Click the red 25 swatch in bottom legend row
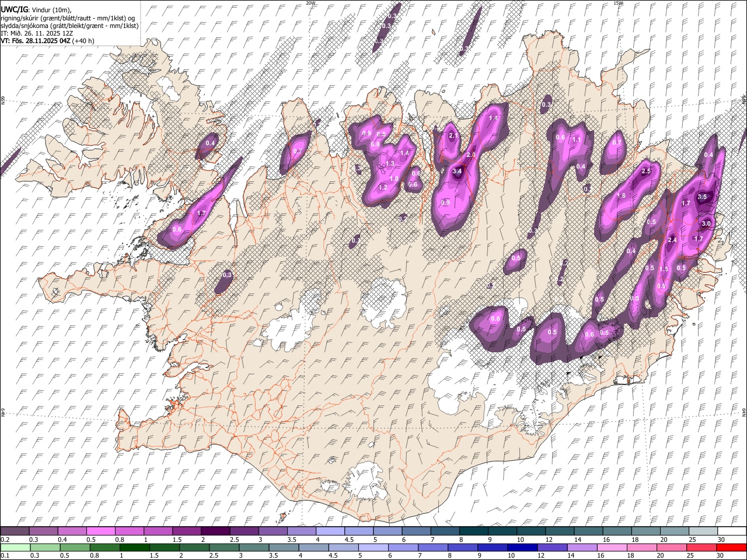The image size is (747, 560). 701,547
